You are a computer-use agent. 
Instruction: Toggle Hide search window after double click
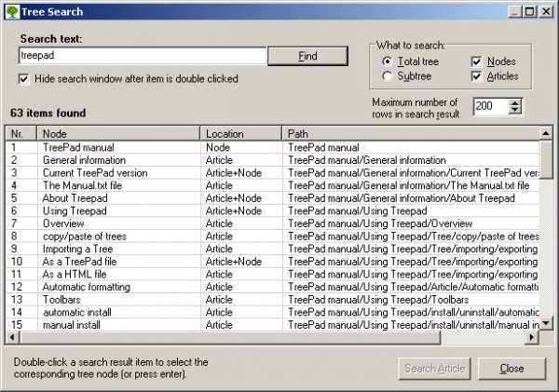24,79
